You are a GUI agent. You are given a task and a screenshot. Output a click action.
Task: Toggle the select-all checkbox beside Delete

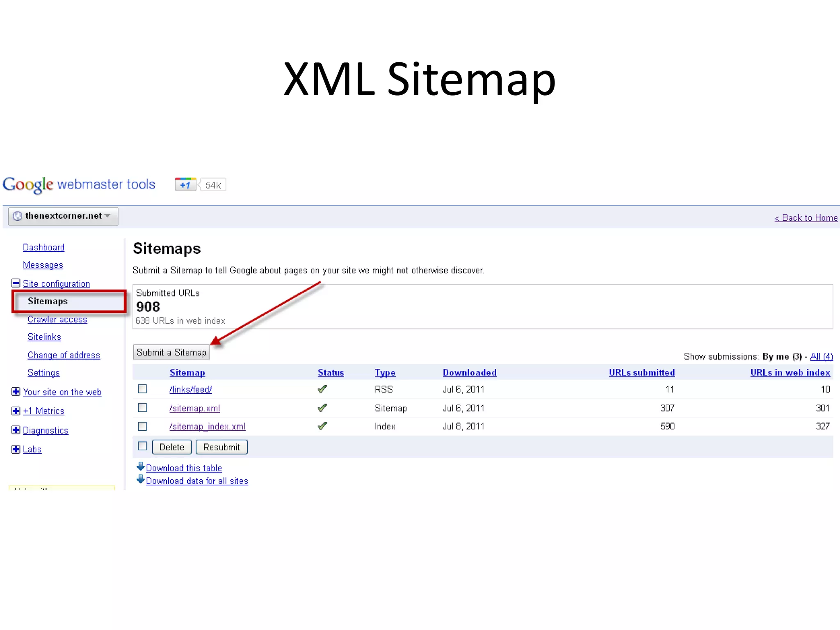click(x=142, y=446)
